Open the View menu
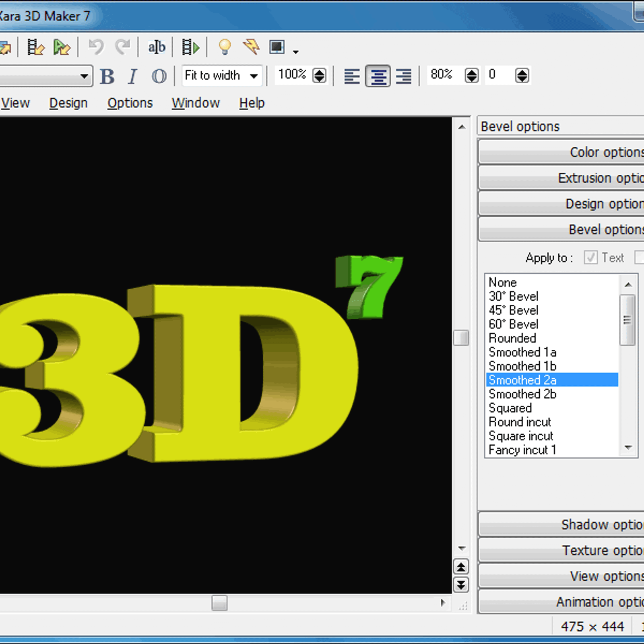 click(15, 103)
